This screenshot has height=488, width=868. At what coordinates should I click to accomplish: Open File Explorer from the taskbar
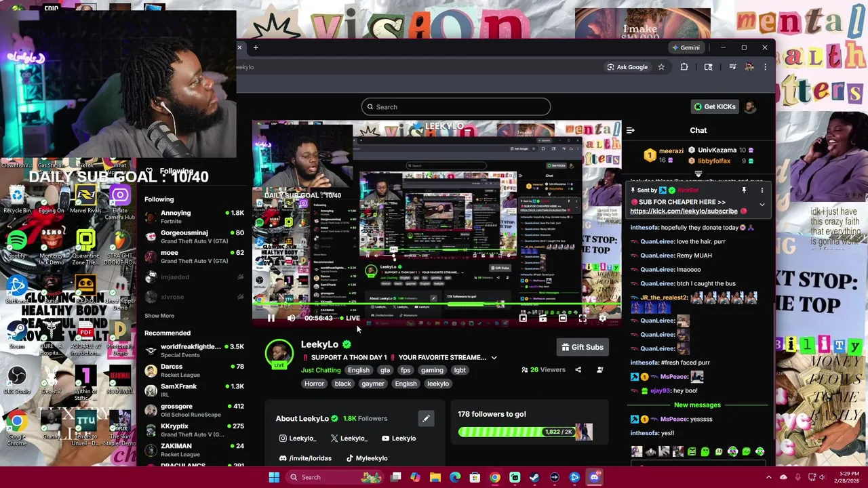pyautogui.click(x=435, y=477)
